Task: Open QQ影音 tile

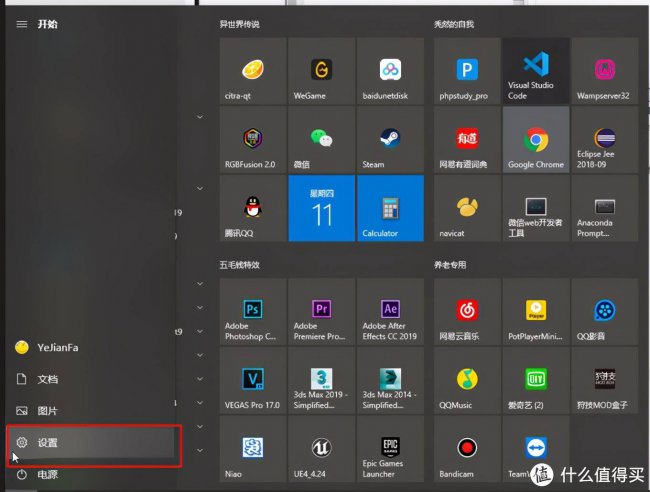Action: coord(605,312)
